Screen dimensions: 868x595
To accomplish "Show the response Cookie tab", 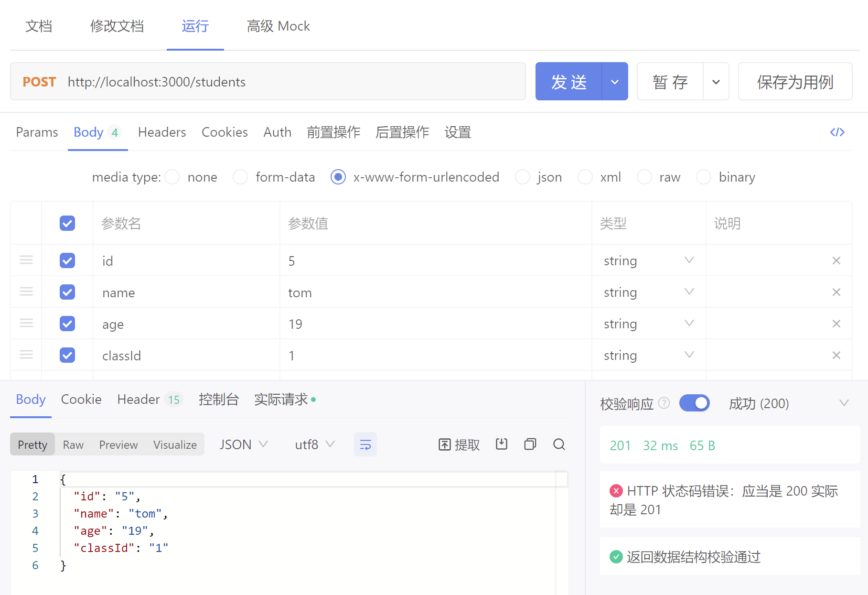I will pos(81,399).
